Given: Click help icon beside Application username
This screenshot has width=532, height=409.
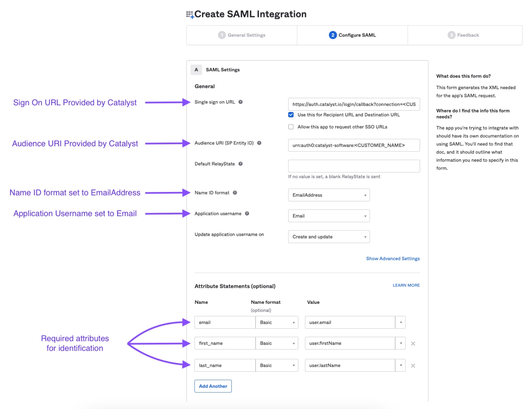Looking at the screenshot, I should (x=247, y=213).
